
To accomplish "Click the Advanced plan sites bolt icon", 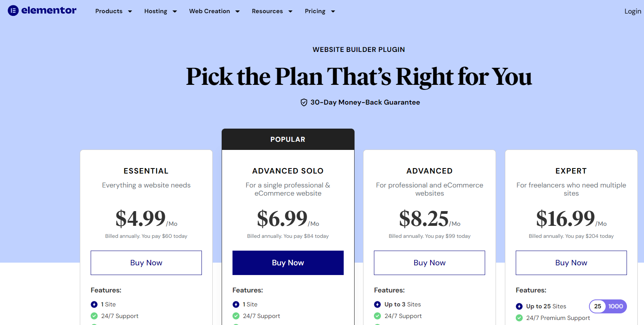I will (x=377, y=304).
